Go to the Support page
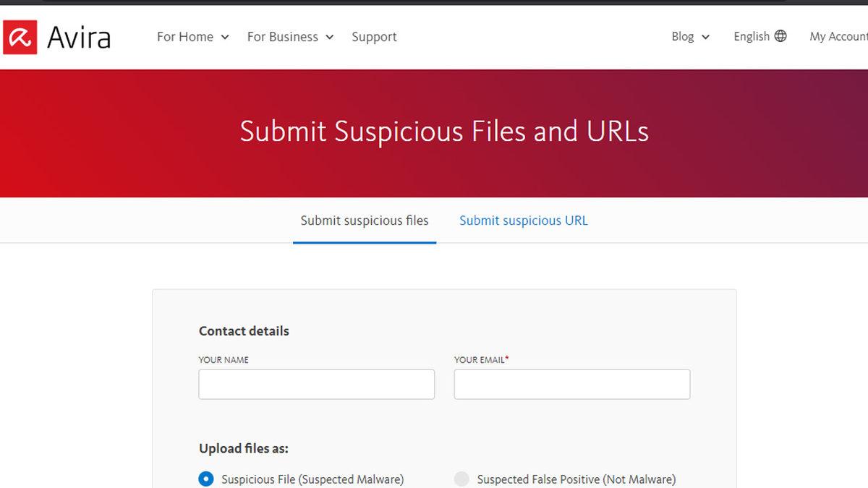The image size is (868, 488). pyautogui.click(x=374, y=37)
